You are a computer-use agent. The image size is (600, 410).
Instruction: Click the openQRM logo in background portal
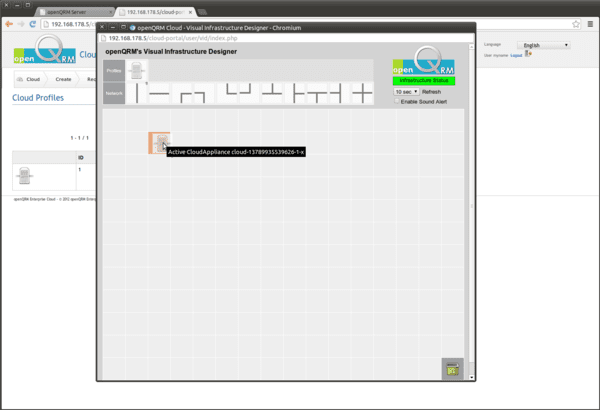[x=44, y=49]
